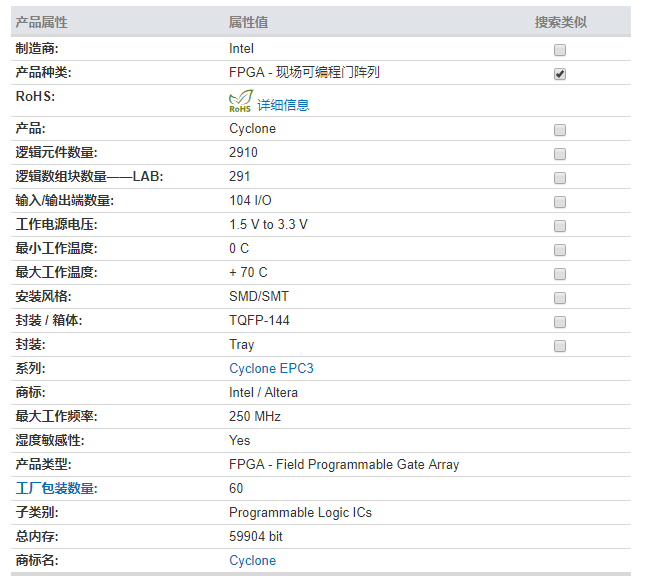Tick the 安装风格 SMD/SMT checkbox
Image resolution: width=646 pixels, height=578 pixels.
pyautogui.click(x=560, y=298)
